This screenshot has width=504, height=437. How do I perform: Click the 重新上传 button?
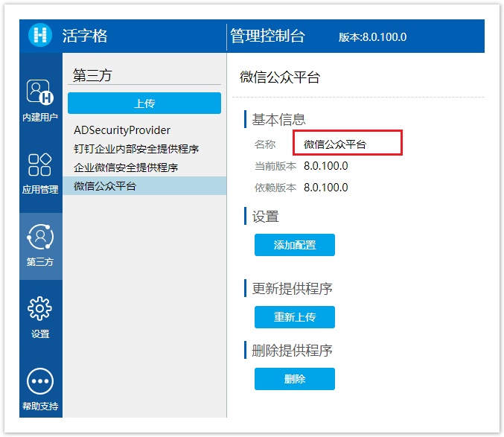[294, 317]
